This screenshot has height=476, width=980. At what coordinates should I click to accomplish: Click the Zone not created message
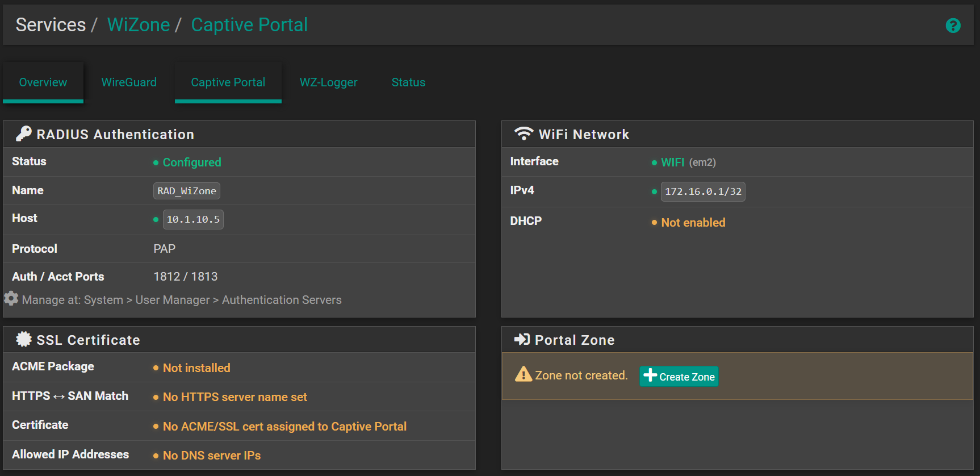pyautogui.click(x=581, y=375)
